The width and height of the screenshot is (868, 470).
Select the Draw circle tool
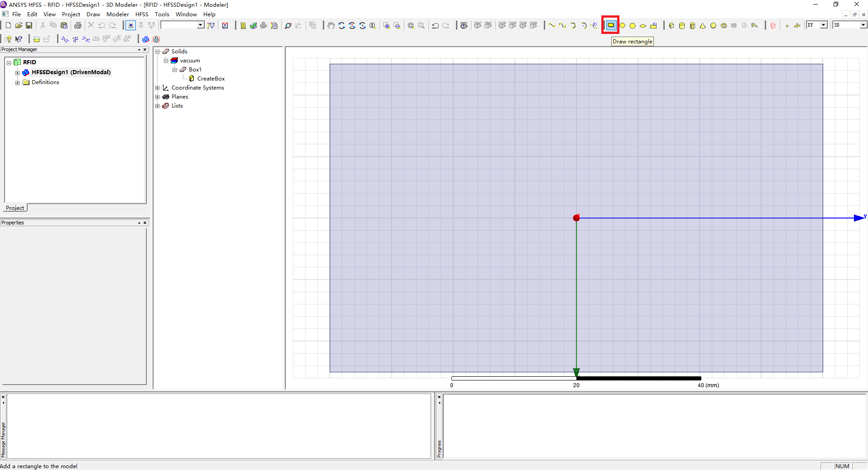(x=622, y=26)
